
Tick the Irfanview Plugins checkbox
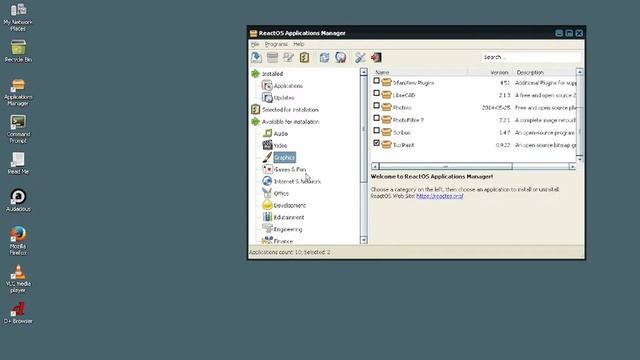(376, 81)
